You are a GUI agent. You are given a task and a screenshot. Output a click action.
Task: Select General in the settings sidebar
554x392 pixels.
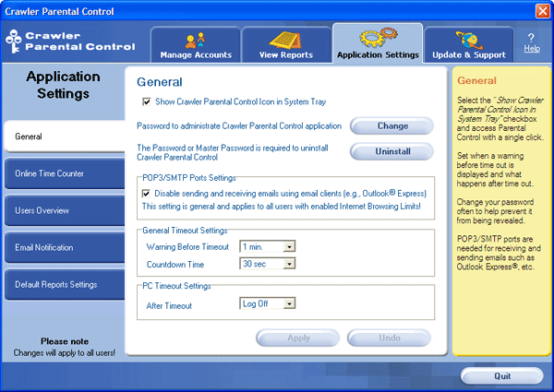65,137
